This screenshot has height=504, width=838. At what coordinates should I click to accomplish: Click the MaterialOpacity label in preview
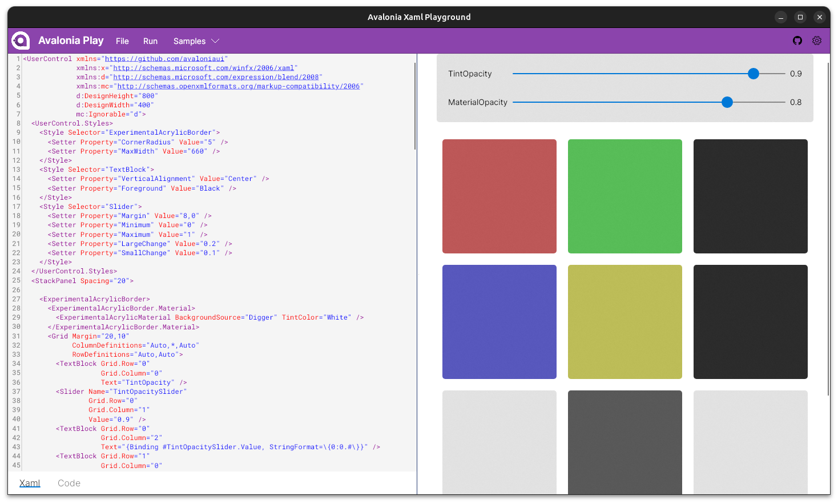tap(478, 102)
